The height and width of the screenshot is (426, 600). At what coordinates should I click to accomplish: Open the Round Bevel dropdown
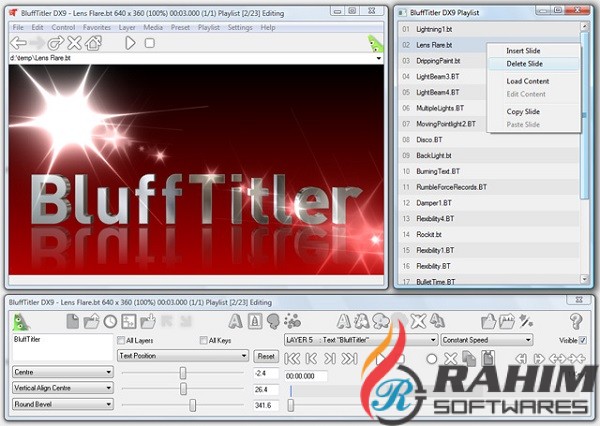tap(63, 404)
